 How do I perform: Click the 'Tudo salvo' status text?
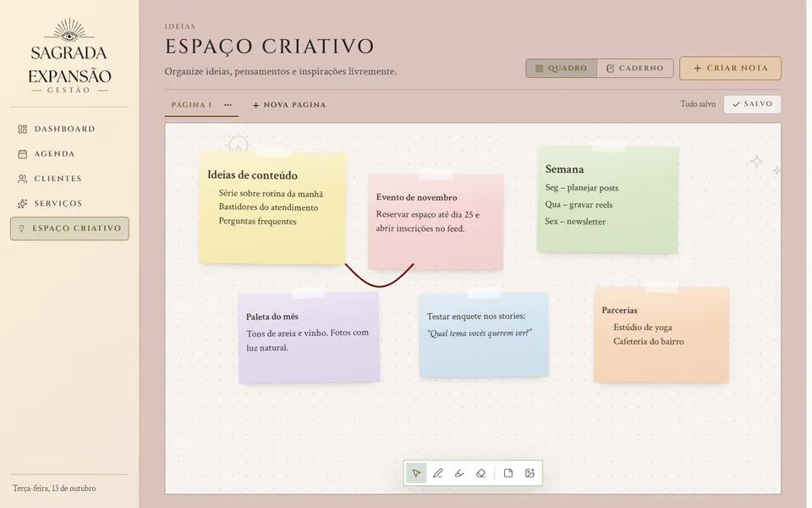698,104
